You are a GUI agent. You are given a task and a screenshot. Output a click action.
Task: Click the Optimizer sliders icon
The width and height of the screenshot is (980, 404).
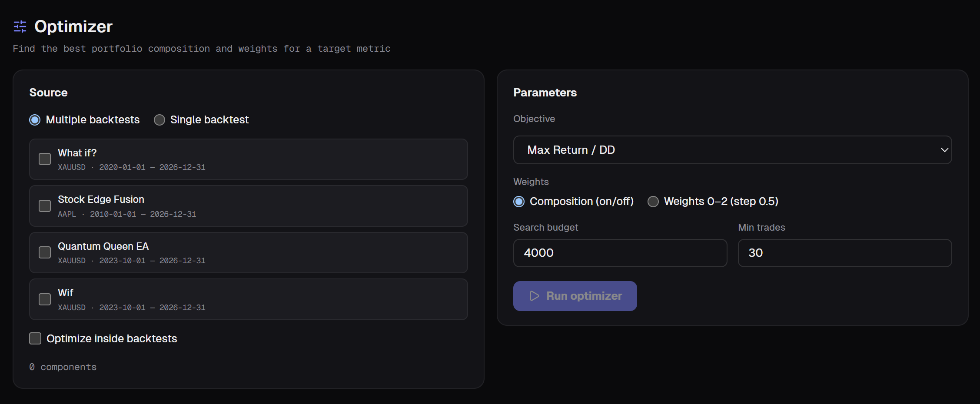(x=20, y=26)
